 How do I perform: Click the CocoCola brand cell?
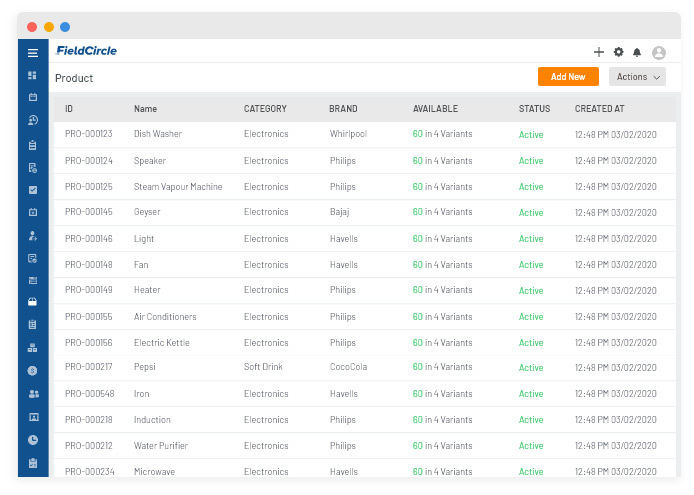[x=348, y=367]
